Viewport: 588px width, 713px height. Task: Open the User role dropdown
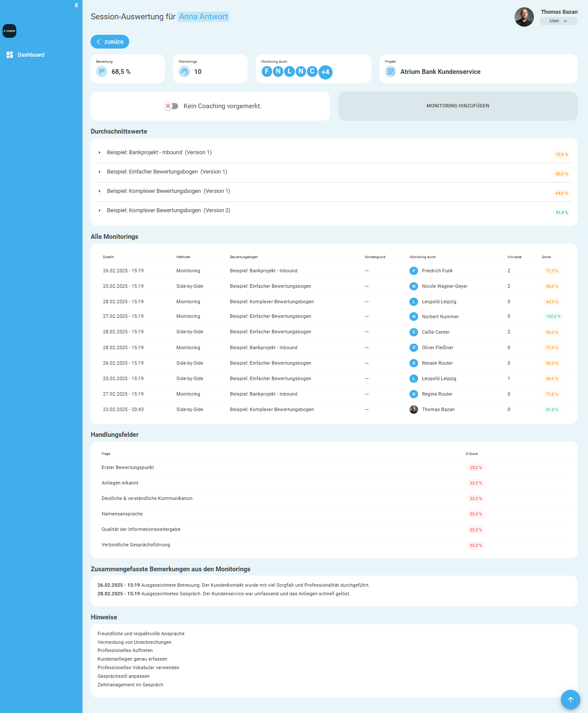pos(558,21)
